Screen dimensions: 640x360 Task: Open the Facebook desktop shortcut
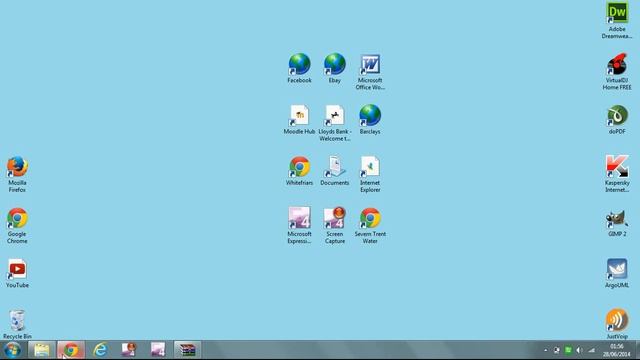pos(299,68)
